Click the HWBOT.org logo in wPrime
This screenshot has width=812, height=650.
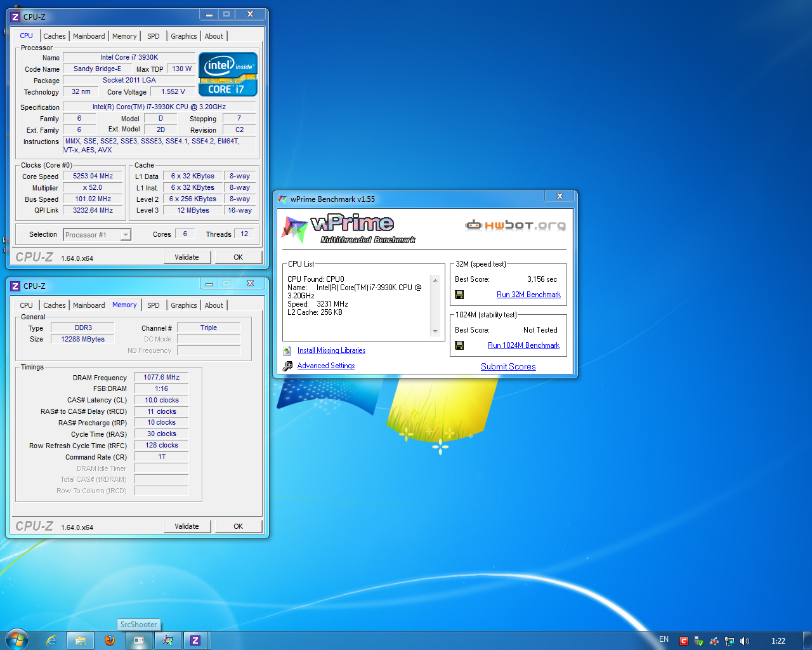coord(515,225)
